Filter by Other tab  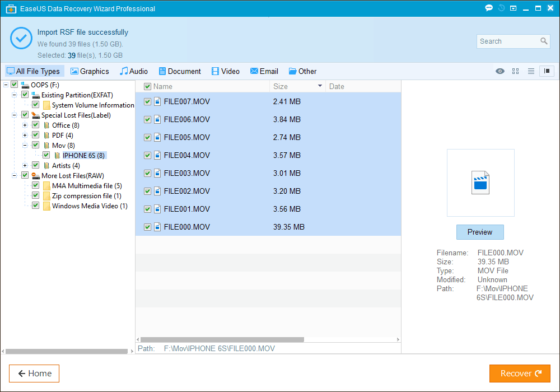(303, 71)
